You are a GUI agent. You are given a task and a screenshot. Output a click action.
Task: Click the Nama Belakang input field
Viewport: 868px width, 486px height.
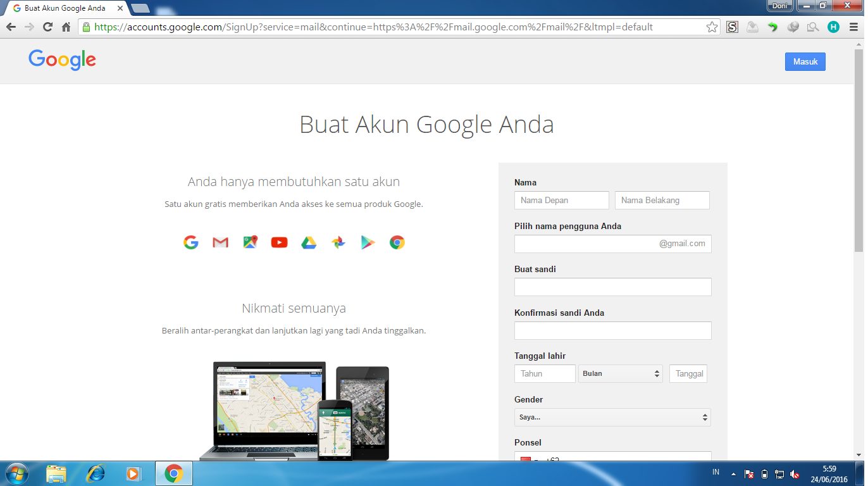[662, 200]
